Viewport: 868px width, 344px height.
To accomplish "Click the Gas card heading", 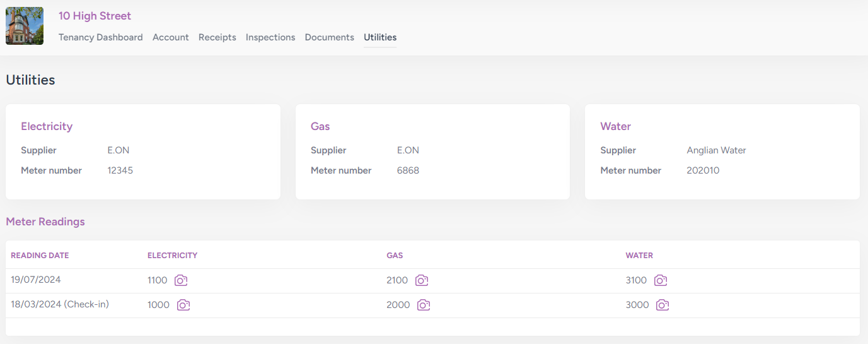I will click(320, 126).
